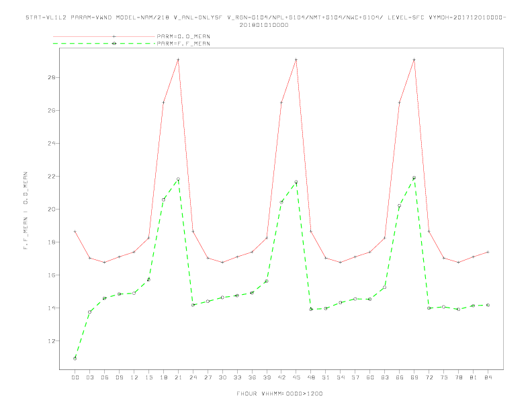Click the y-axis tick label 22
The width and height of the screenshot is (532, 411).
pos(52,177)
